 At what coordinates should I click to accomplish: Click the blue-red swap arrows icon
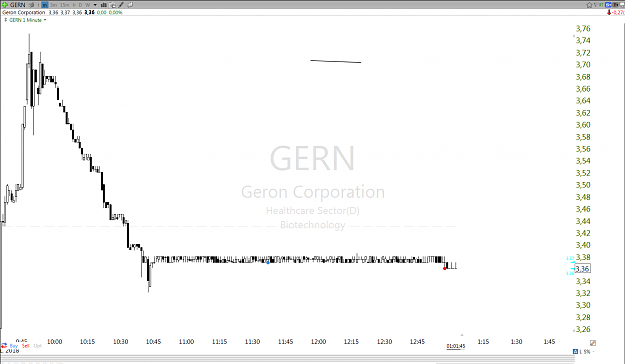(4, 345)
